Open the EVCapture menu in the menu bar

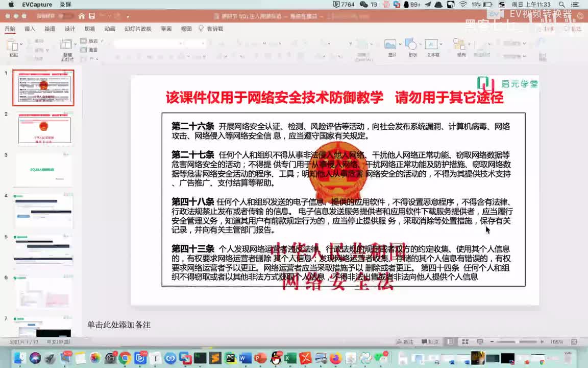coord(37,5)
